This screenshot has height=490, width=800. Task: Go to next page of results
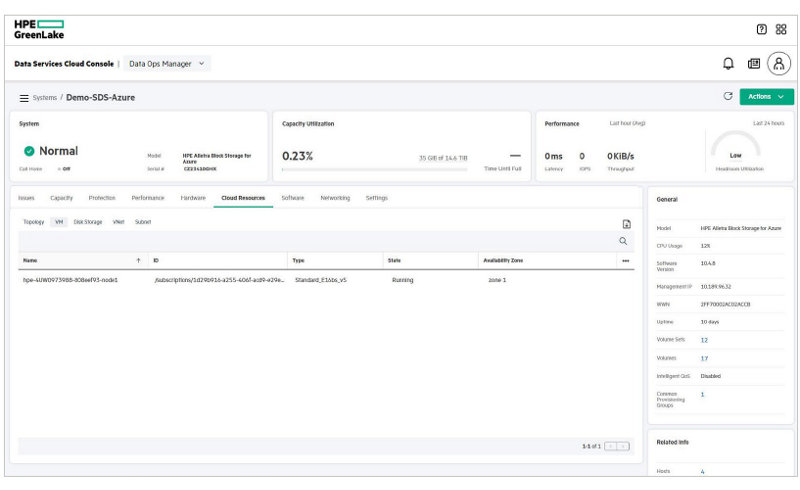click(623, 446)
